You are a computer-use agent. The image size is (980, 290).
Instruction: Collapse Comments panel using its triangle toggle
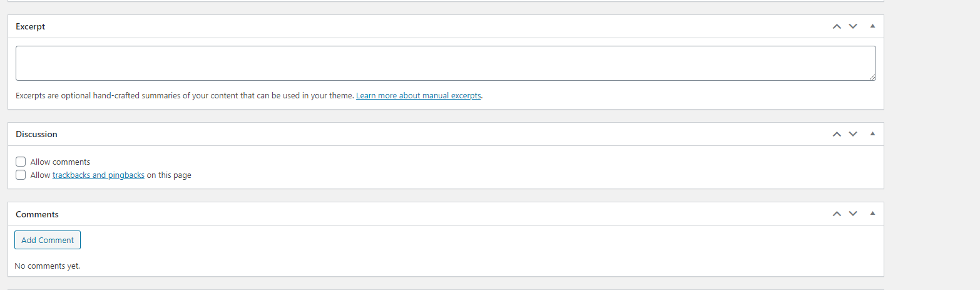(872, 214)
